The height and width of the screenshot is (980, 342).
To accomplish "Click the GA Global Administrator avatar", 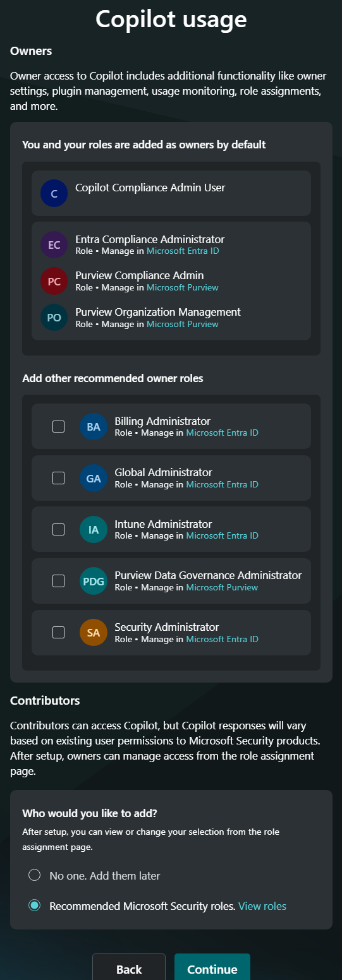I will click(94, 478).
